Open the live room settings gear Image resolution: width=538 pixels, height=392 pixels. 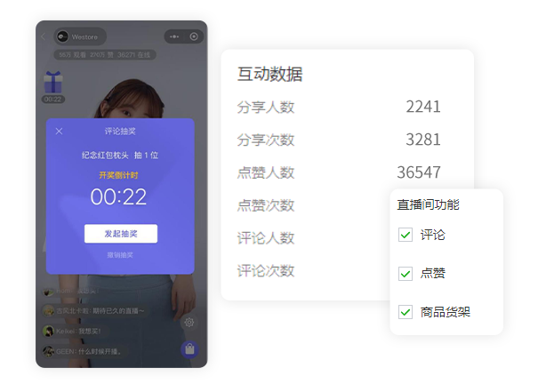[189, 323]
